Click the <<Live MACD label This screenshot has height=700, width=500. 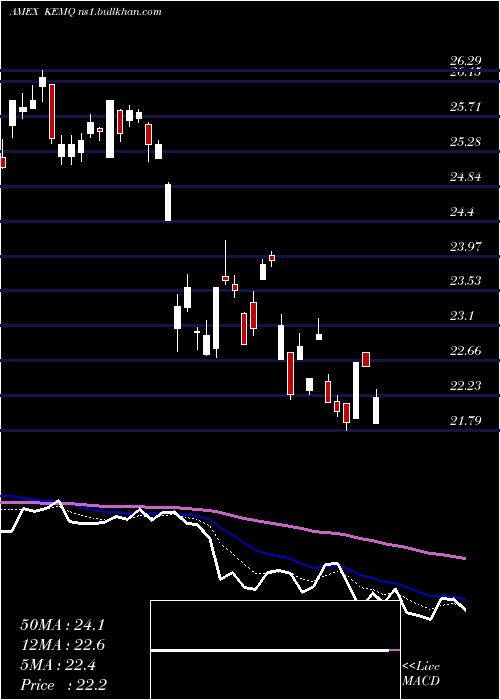click(421, 674)
